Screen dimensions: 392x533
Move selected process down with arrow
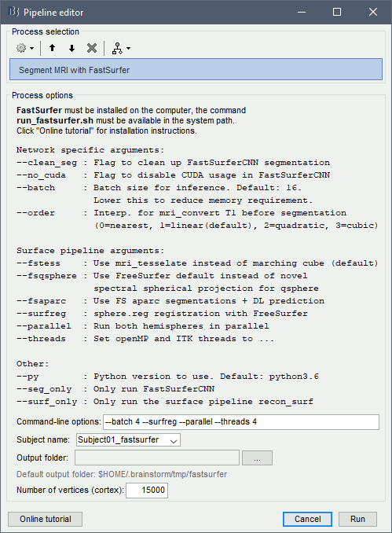click(x=71, y=48)
